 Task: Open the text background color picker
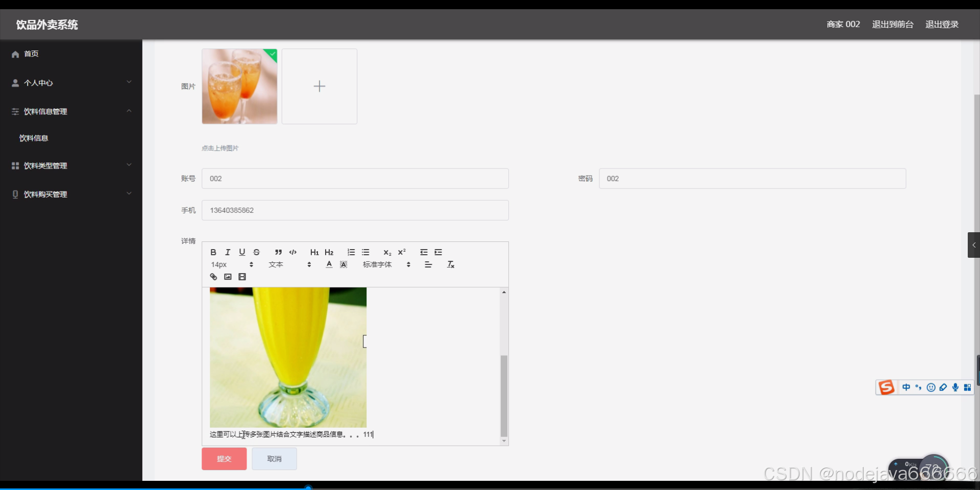click(x=344, y=264)
